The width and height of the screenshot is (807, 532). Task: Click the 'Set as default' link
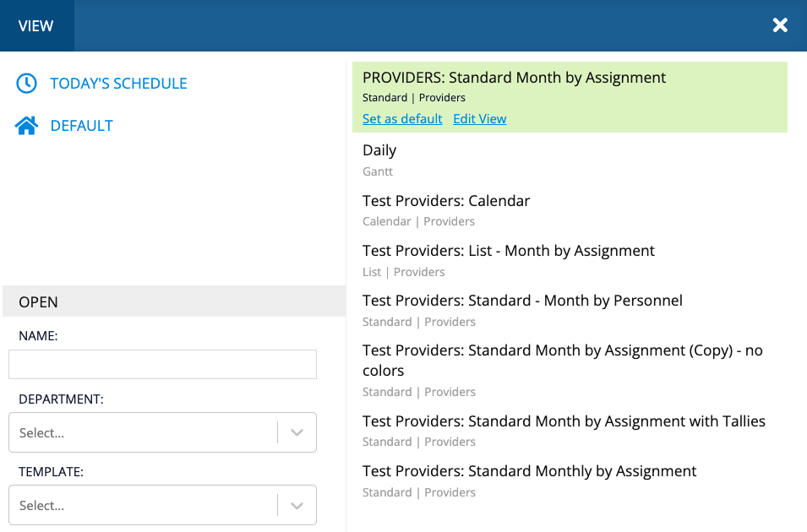402,119
